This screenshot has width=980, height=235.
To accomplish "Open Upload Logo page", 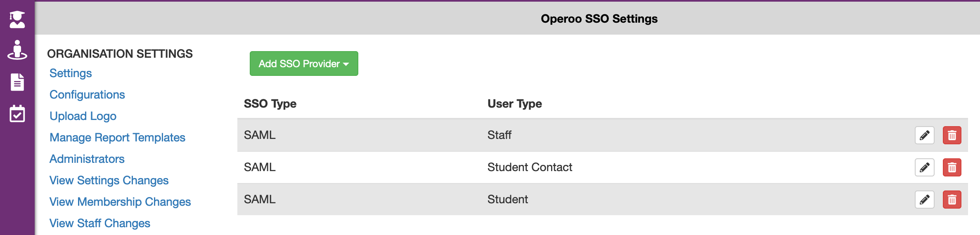I will (x=83, y=116).
